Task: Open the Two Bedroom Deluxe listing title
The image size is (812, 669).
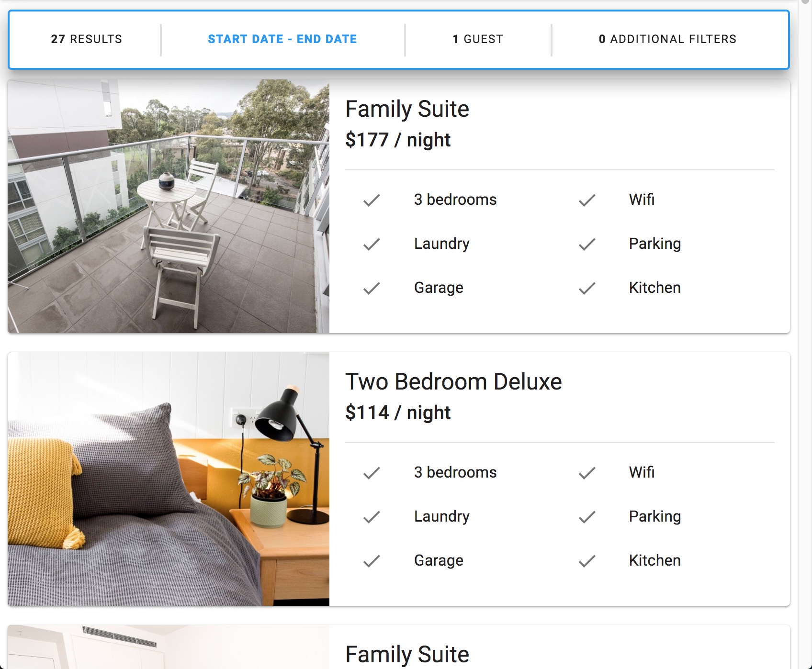Action: coord(453,382)
